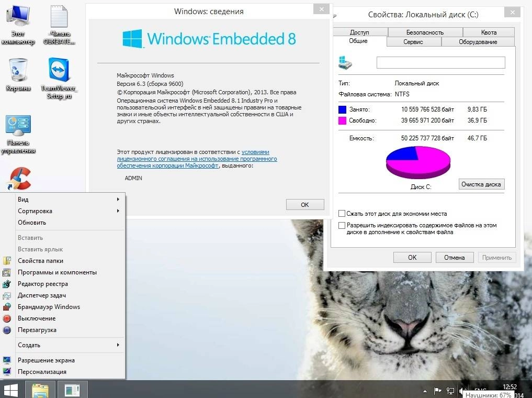Select Разрешение экрана menu entry
Image resolution: width=532 pixels, height=398 pixels.
70,360
